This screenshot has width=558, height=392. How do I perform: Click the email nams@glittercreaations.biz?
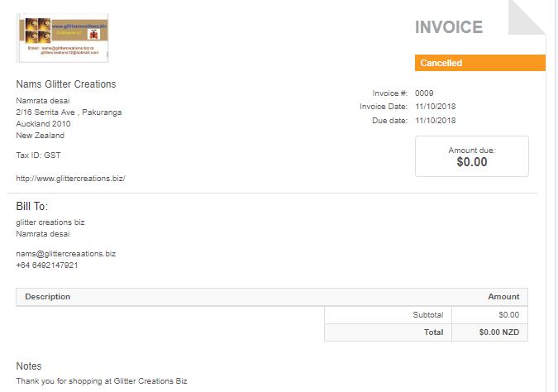click(66, 254)
